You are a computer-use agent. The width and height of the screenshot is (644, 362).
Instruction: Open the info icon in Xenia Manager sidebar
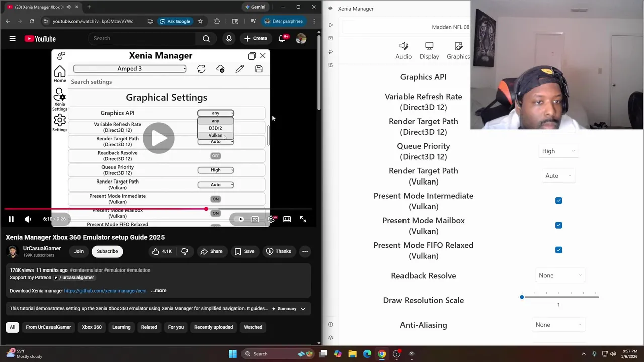click(x=330, y=324)
